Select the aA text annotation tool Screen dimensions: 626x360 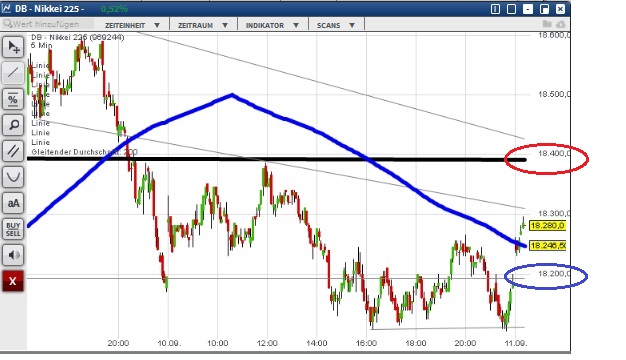pyautogui.click(x=13, y=203)
